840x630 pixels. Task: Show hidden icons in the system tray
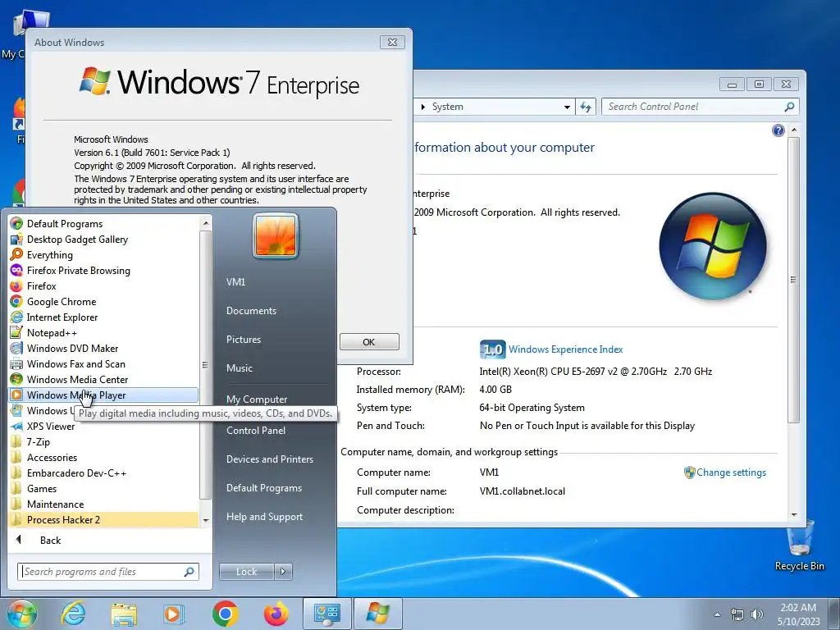pyautogui.click(x=717, y=614)
